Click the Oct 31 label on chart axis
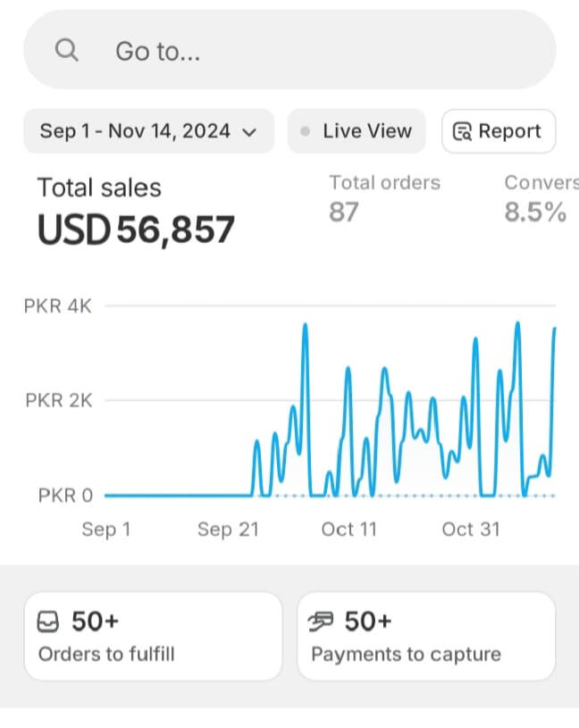This screenshot has width=579, height=728. [471, 529]
